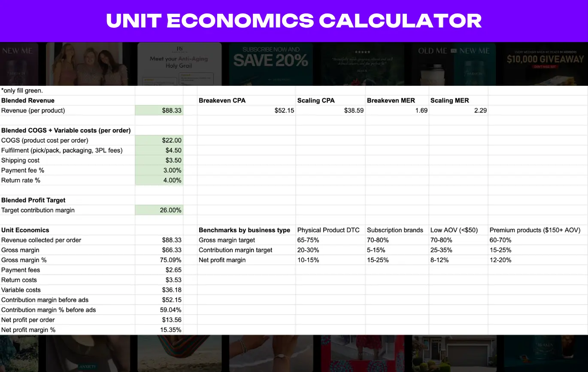The width and height of the screenshot is (588, 372).
Task: Click the Scaling MER value 2.29
Action: coord(480,110)
